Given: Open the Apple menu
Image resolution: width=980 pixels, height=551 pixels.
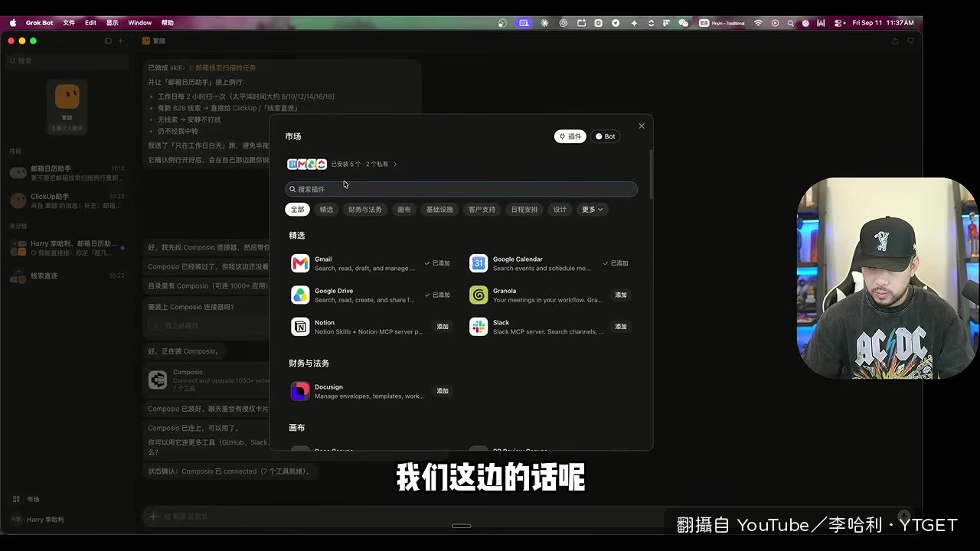Looking at the screenshot, I should 13,23.
